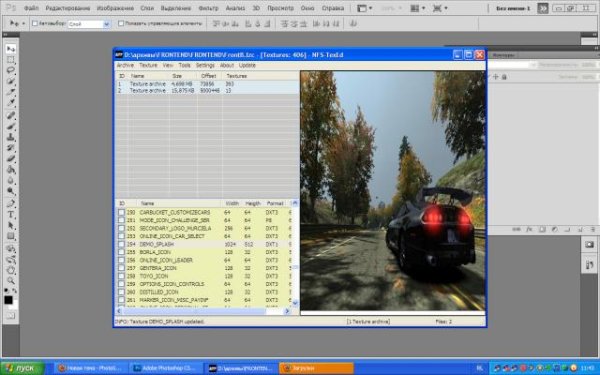
Task: Click texture list scroll-down arrow
Action: tap(295, 303)
